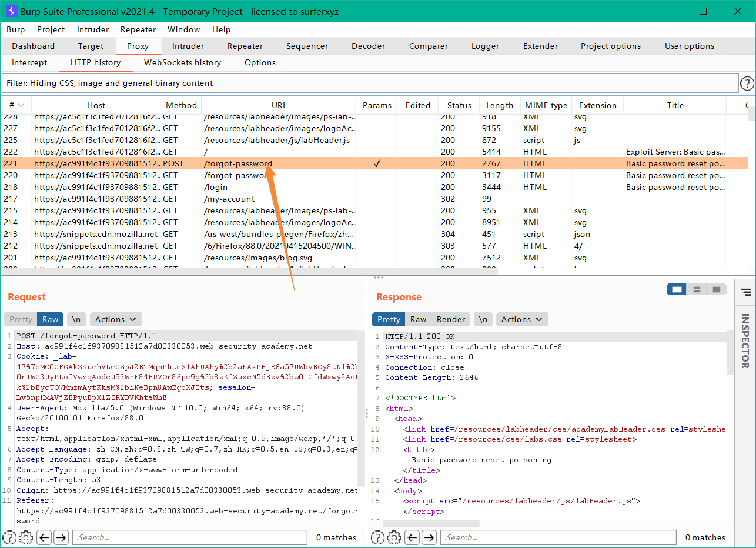Click the request search input field

tap(190, 537)
